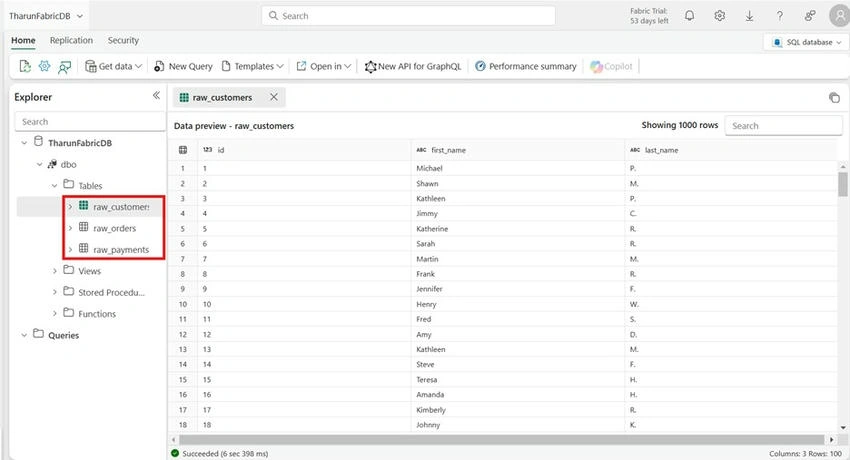Screen dimensions: 850x460
Task: Click the id column header
Action: click(x=304, y=150)
